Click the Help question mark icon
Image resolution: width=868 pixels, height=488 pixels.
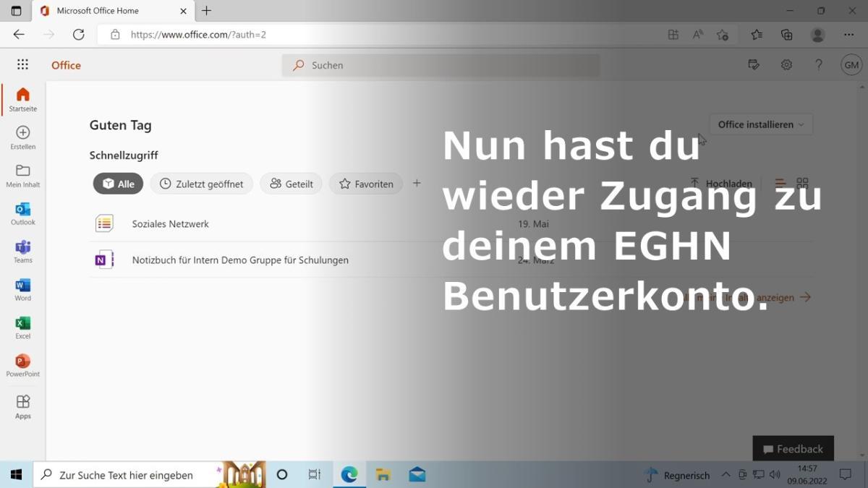[x=818, y=65]
